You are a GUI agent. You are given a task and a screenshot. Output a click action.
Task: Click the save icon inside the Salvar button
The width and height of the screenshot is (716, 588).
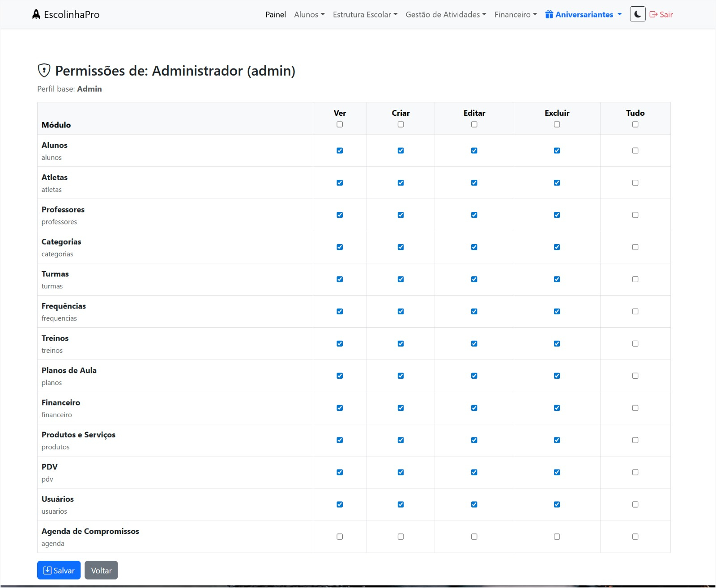click(x=47, y=570)
